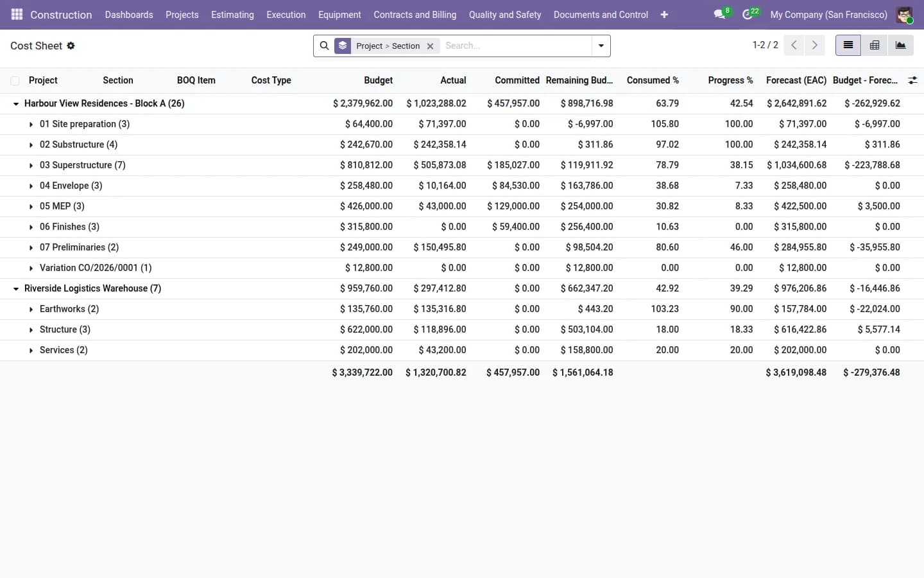Click total budget $ 3,339,722.00

362,372
